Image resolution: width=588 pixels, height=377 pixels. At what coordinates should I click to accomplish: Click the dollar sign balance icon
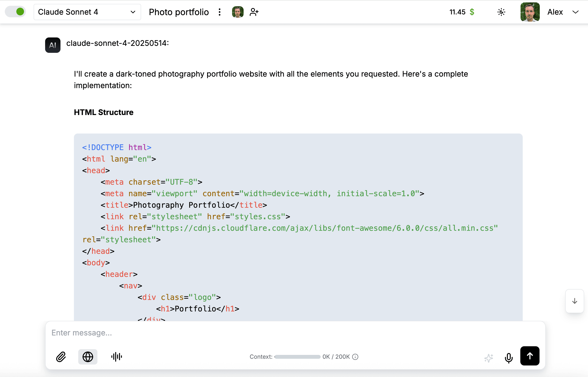[x=472, y=12]
